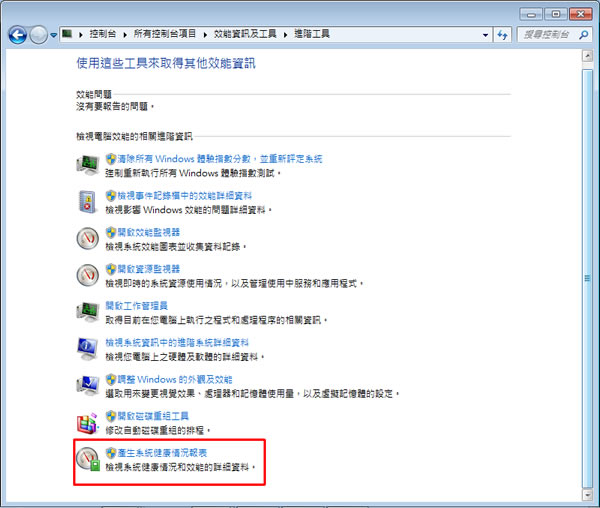
Task: Expand the arrow after 效能資訊及工具
Action: coord(285,35)
